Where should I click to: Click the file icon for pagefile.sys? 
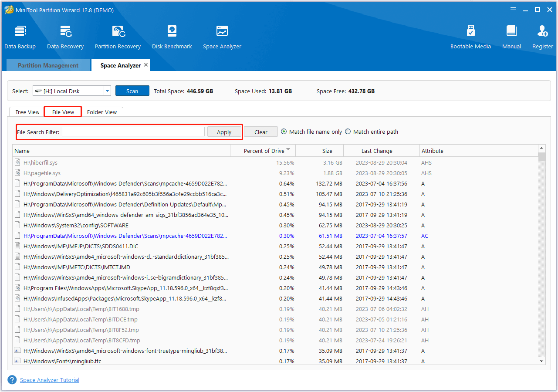pos(17,173)
